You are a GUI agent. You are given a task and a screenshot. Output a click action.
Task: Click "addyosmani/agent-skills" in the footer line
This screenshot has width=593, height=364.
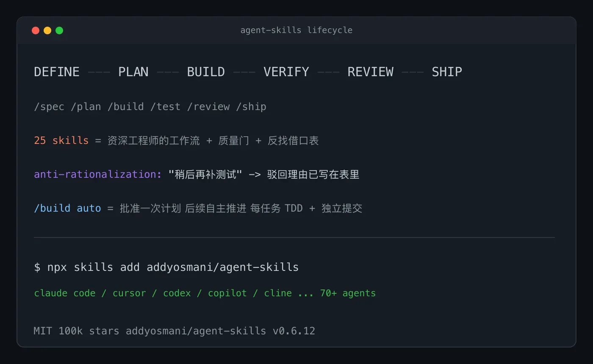click(x=196, y=331)
